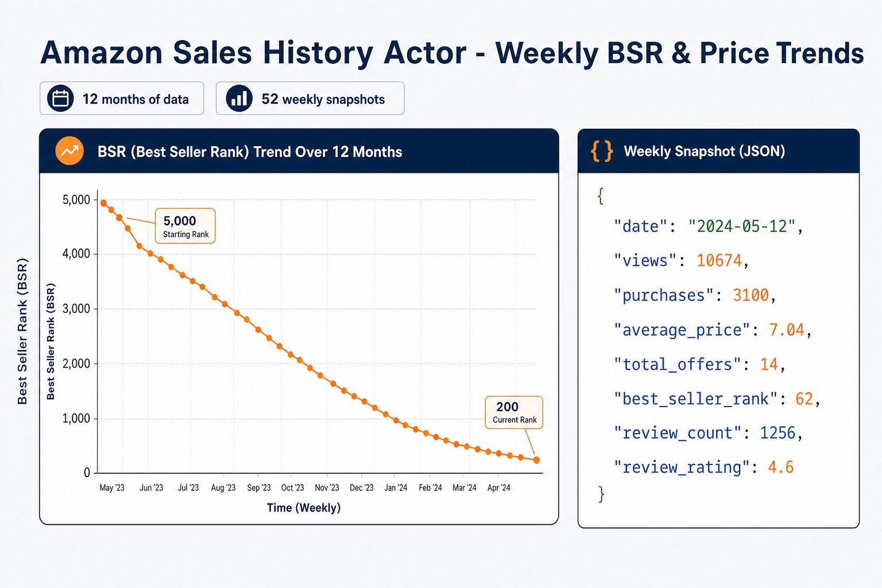Image resolution: width=882 pixels, height=588 pixels.
Task: Click the 5,000 y-axis tick label
Action: [76, 200]
